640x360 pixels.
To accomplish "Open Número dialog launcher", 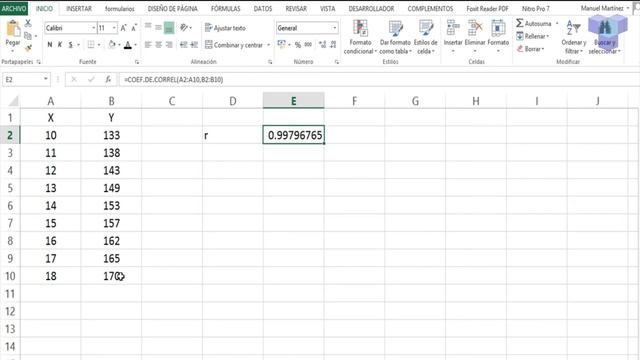I will 337,62.
